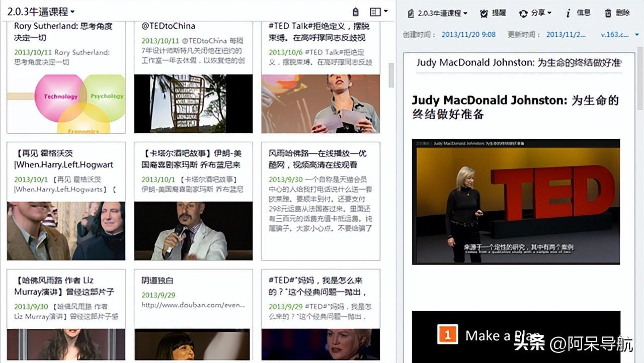
Task: Open the note list view layout dropdown
Action: (379, 12)
